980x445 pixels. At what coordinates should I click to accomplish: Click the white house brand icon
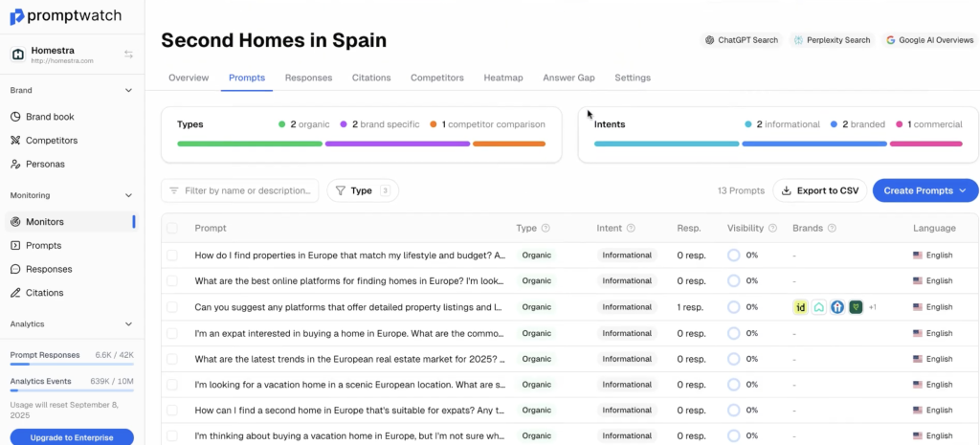pos(819,307)
